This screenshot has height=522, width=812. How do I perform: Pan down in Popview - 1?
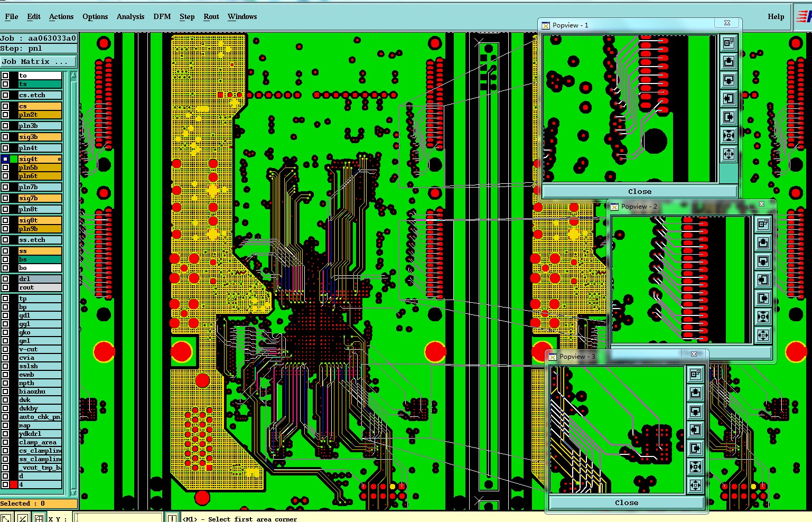[729, 80]
